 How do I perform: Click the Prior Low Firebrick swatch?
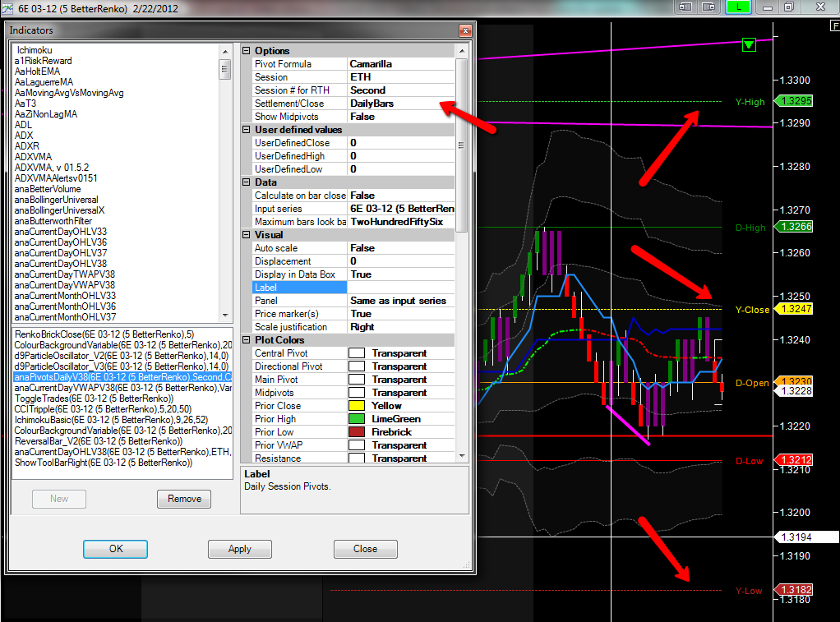357,432
